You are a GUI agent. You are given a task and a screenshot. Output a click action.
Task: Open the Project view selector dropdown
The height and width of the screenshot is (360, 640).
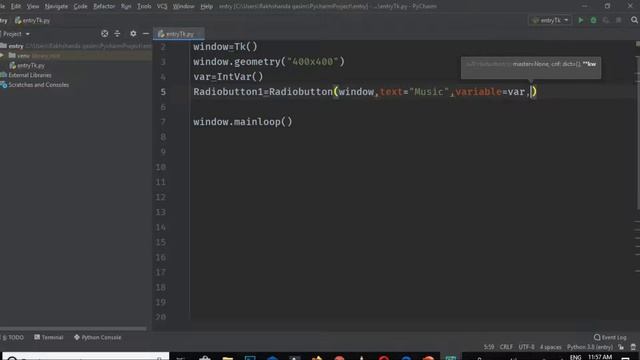tap(16, 34)
